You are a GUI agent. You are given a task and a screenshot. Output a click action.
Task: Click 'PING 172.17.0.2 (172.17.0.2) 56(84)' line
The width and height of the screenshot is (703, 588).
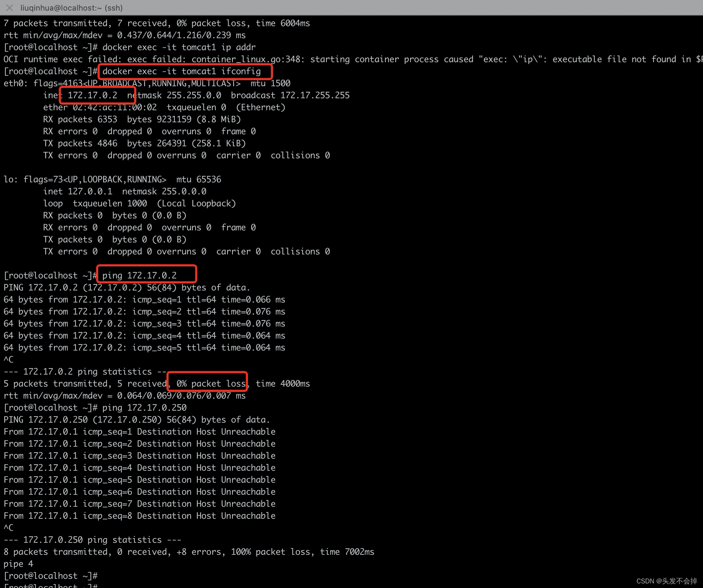(x=127, y=288)
